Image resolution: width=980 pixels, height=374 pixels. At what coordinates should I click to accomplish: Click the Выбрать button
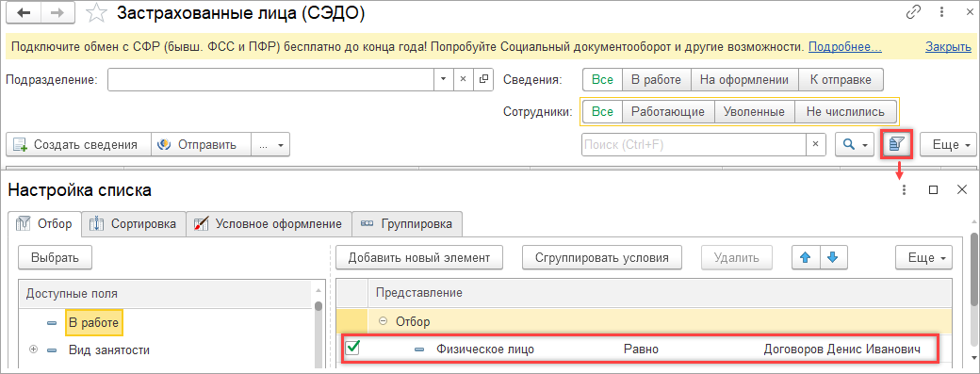(x=55, y=257)
